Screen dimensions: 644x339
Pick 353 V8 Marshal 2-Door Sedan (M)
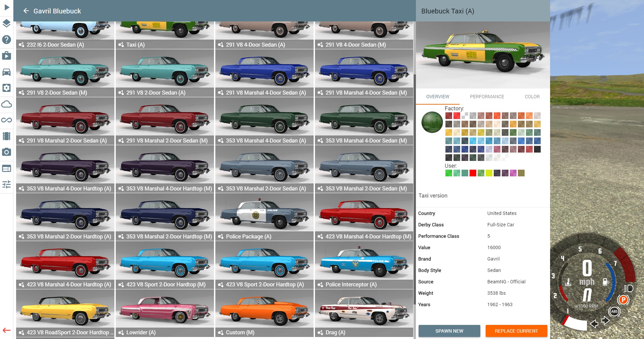[x=364, y=169]
